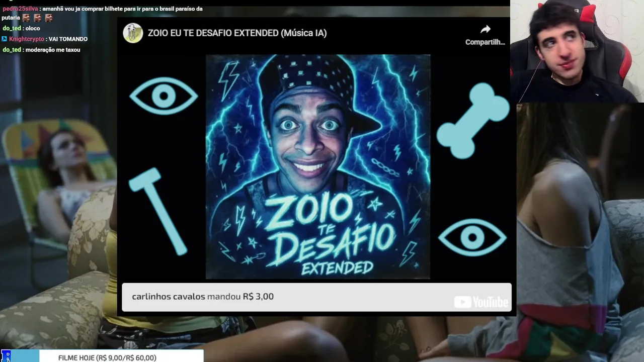This screenshot has width=644, height=362.
Task: Open the YouTube logo in player
Action: click(x=481, y=302)
